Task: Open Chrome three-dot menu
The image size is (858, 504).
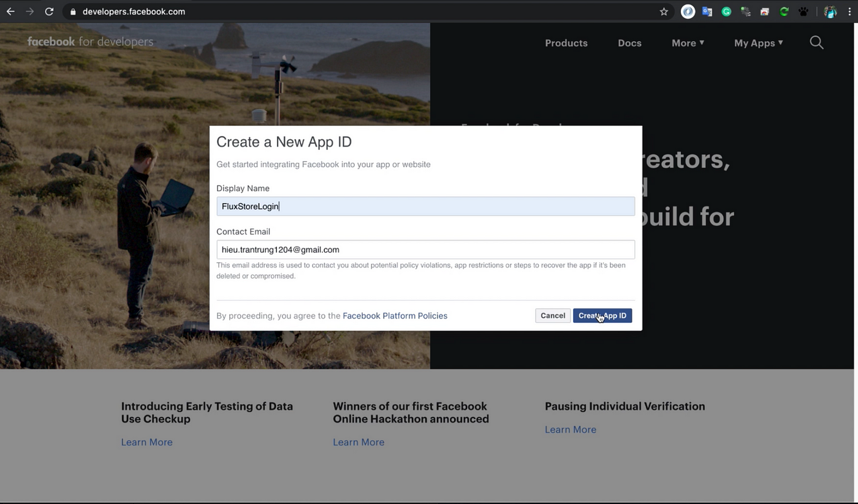Action: tap(849, 12)
